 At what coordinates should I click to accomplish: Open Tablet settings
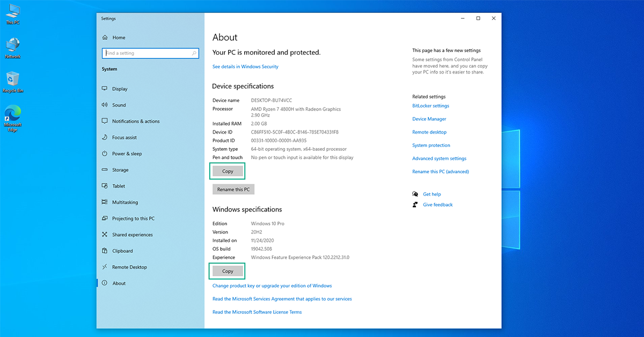(x=115, y=186)
